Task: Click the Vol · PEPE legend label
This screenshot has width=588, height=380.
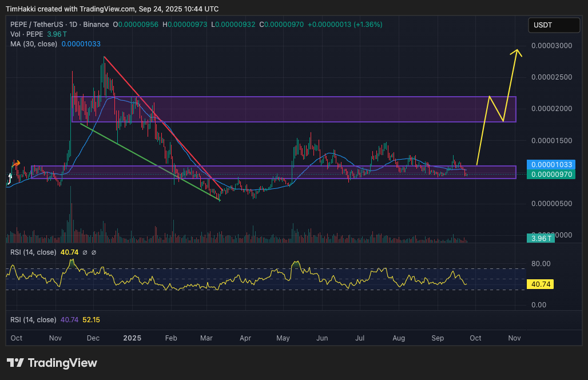Action: pos(27,34)
